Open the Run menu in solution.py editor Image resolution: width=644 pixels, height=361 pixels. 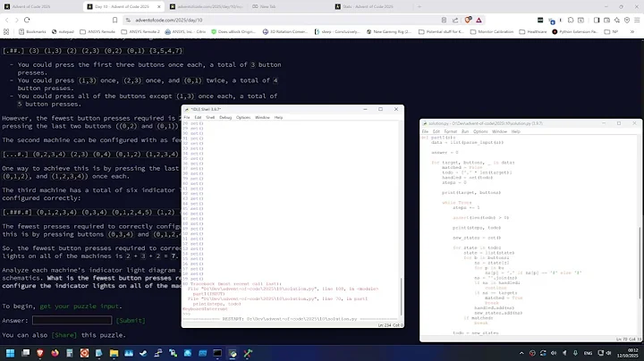coord(465,131)
